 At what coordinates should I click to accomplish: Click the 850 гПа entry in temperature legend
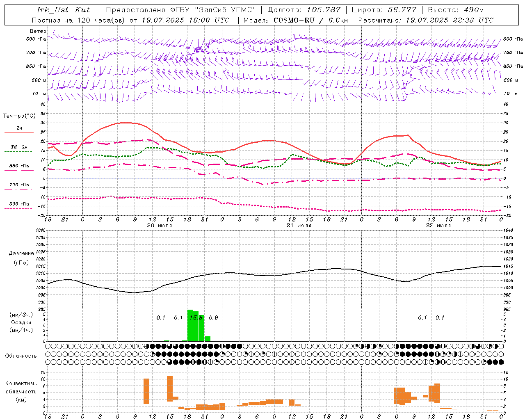click(19, 166)
